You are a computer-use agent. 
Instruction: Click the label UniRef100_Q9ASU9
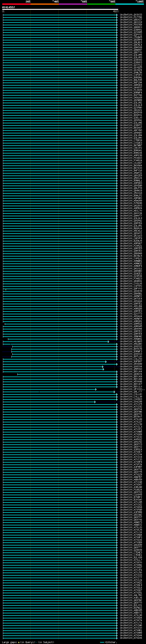pos(131,47)
